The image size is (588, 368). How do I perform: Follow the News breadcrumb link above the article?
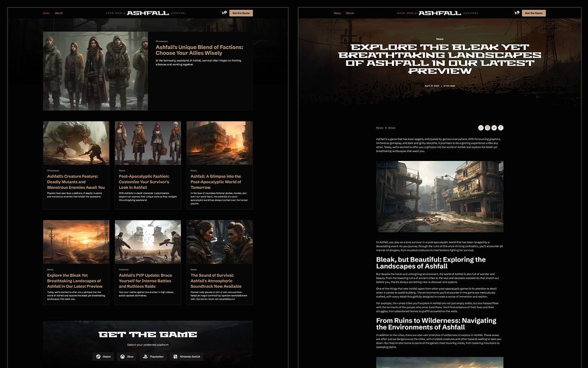380,128
